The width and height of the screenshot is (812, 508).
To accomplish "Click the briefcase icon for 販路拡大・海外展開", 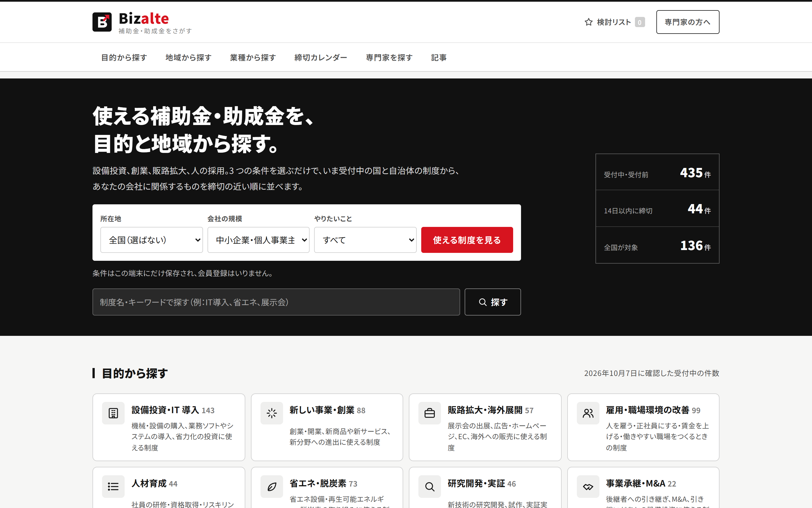I will pyautogui.click(x=429, y=413).
